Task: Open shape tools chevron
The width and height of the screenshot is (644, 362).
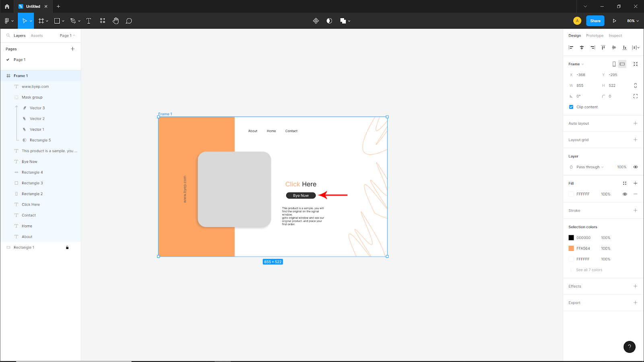Action: coord(63,21)
